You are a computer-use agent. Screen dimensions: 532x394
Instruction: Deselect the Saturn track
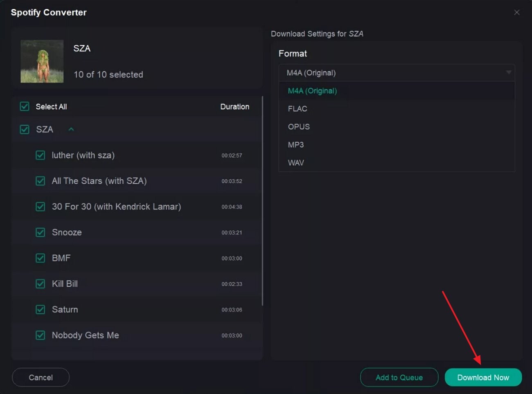[x=40, y=310]
